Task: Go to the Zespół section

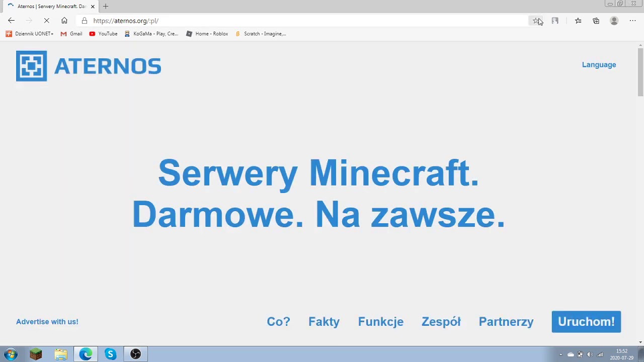Action: point(441,322)
